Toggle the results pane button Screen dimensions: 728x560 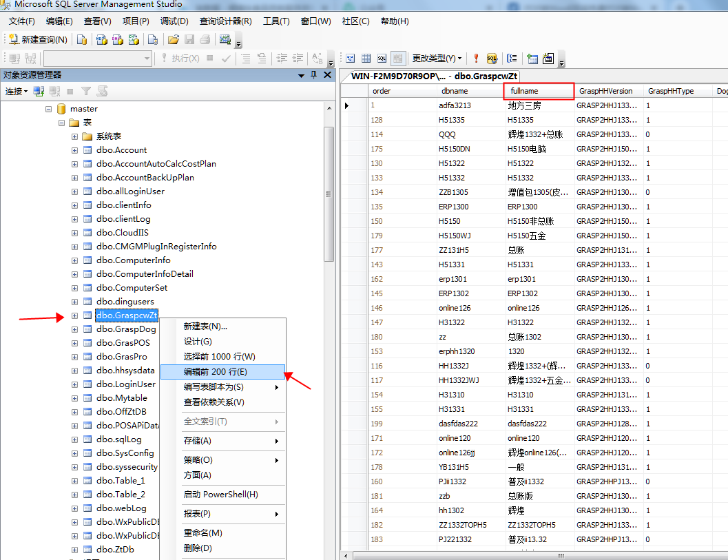coord(397,59)
